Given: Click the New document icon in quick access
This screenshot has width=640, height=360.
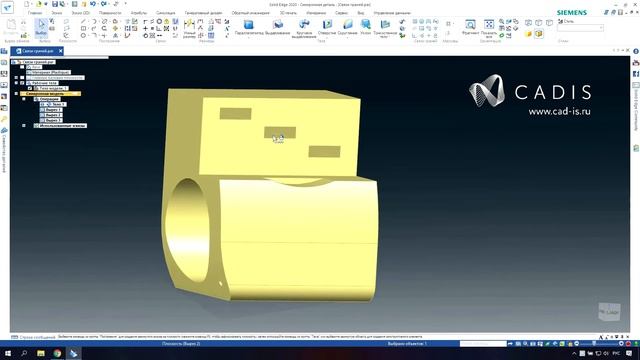Looking at the screenshot, I should pos(27,4).
